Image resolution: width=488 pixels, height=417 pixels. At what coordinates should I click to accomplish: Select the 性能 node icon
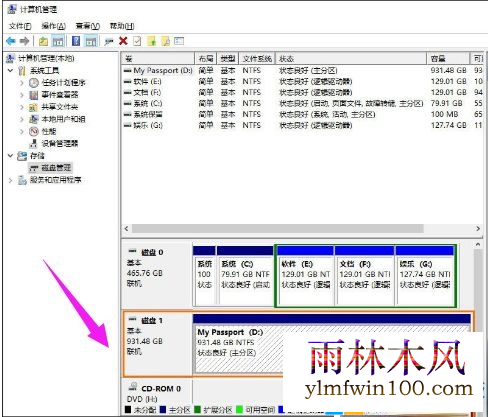pos(34,131)
